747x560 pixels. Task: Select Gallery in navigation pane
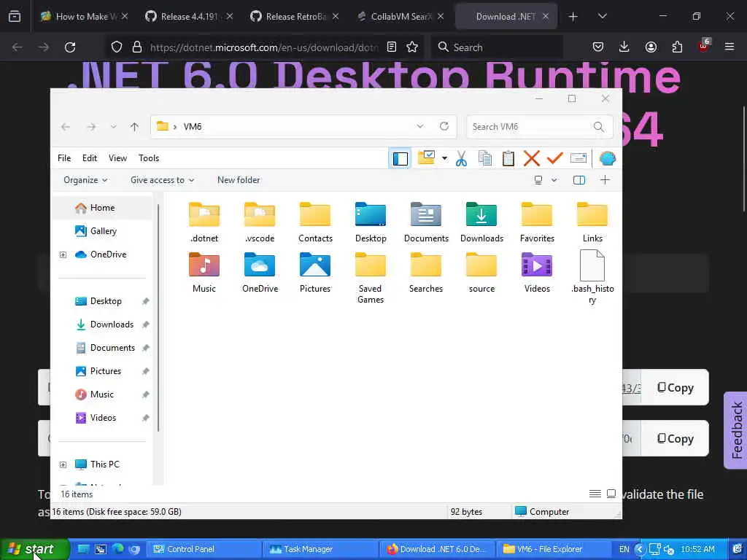pyautogui.click(x=102, y=231)
